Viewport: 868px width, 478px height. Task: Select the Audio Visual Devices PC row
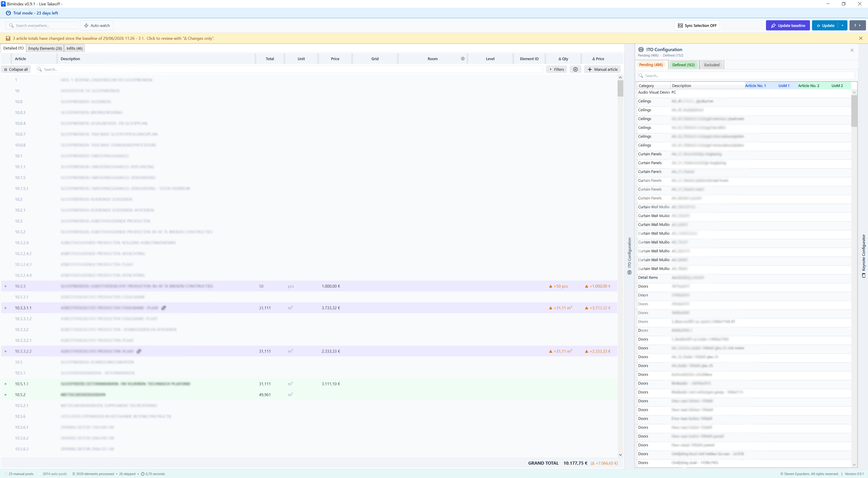(744, 92)
